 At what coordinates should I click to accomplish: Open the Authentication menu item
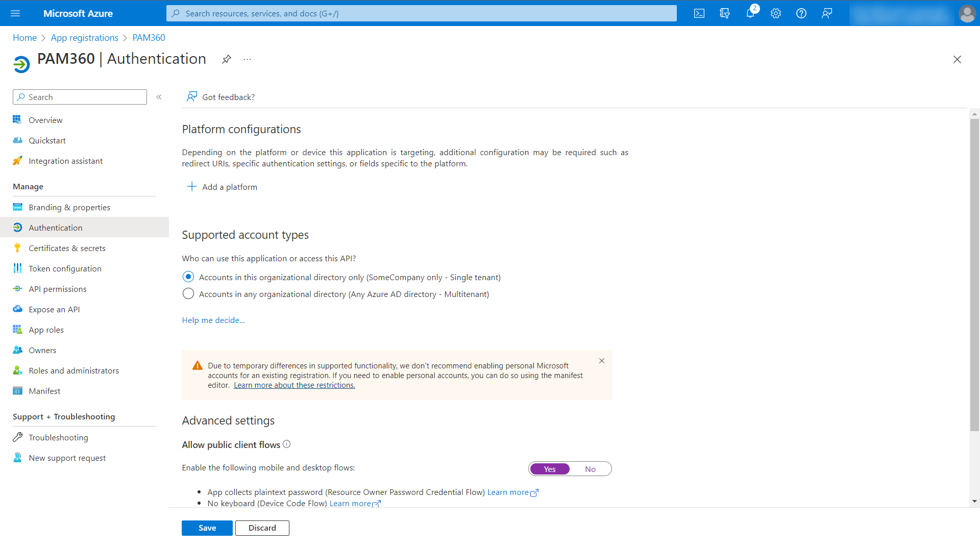(85, 228)
